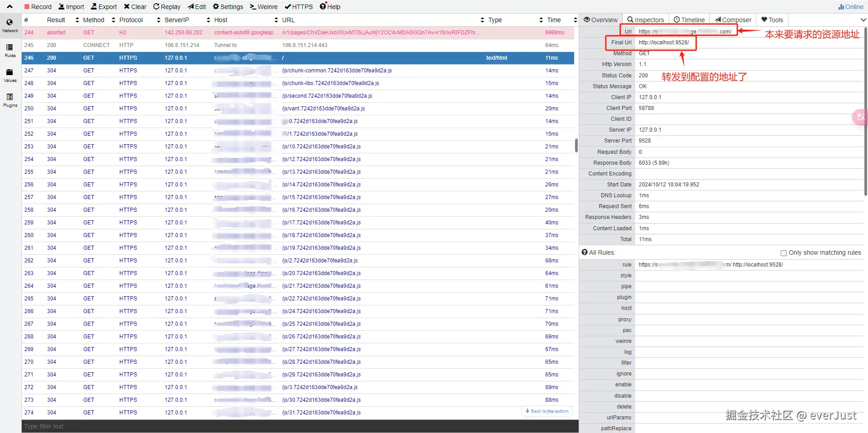View the Online status indicator
The width and height of the screenshot is (868, 433).
point(850,7)
